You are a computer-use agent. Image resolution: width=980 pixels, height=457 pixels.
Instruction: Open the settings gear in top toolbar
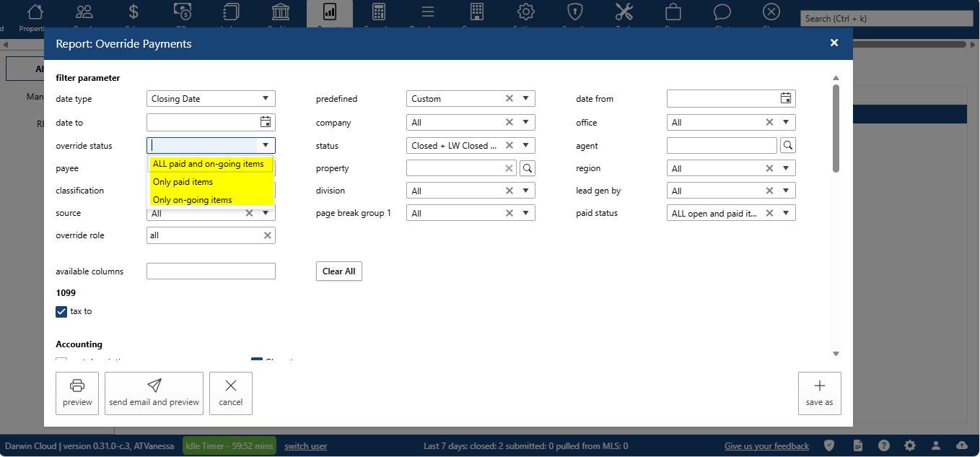click(x=526, y=12)
